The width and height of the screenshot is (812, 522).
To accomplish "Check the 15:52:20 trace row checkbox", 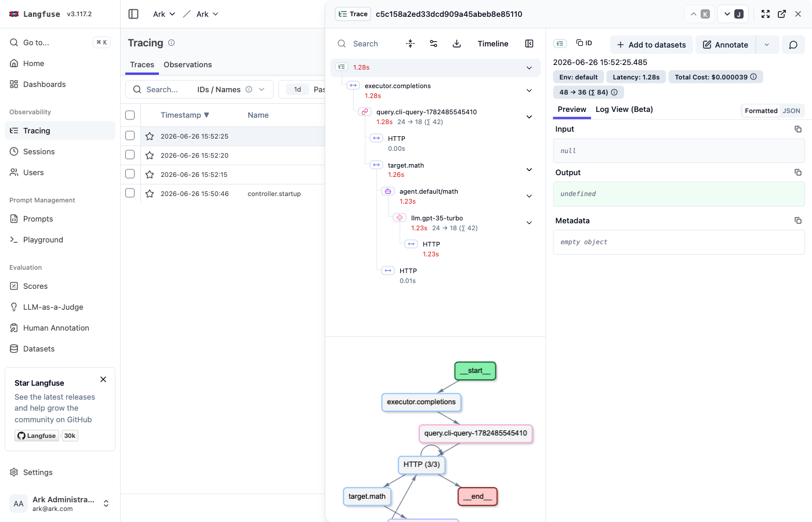I will (130, 155).
